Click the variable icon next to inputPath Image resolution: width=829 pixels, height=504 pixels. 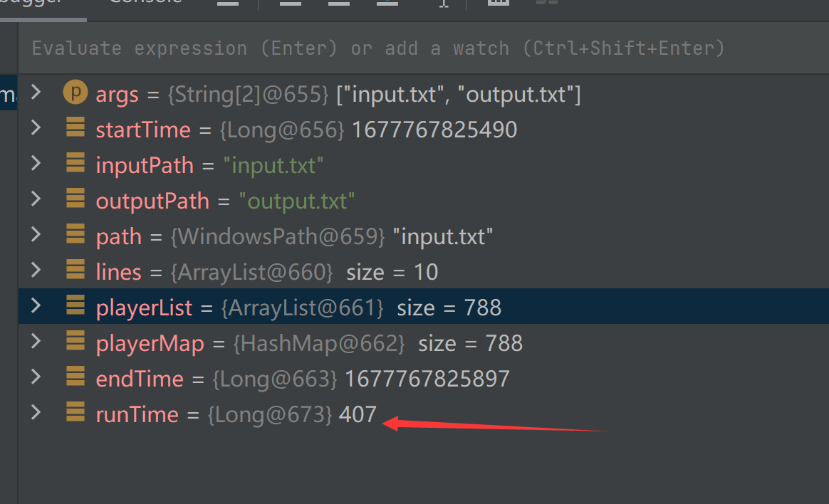[x=75, y=164]
